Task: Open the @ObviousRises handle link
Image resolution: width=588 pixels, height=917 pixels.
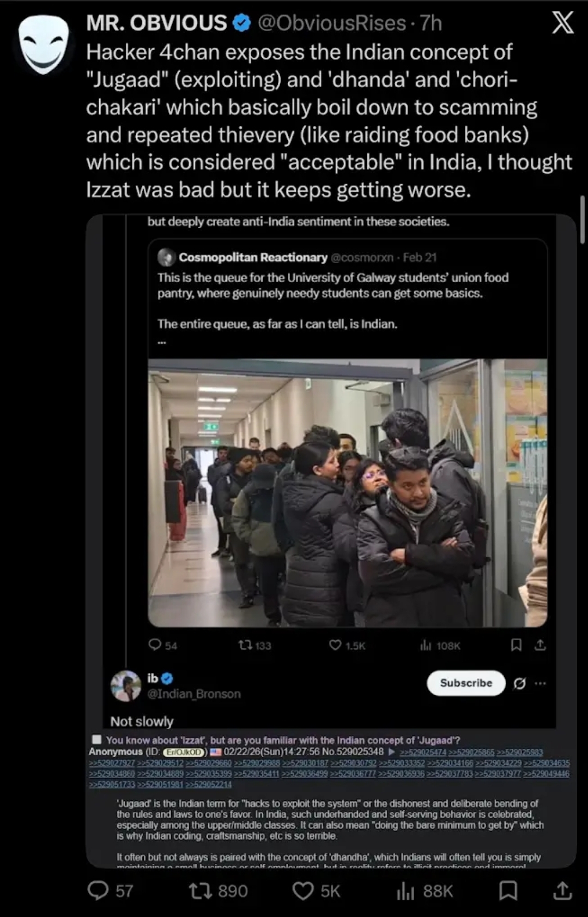Action: pos(331,23)
